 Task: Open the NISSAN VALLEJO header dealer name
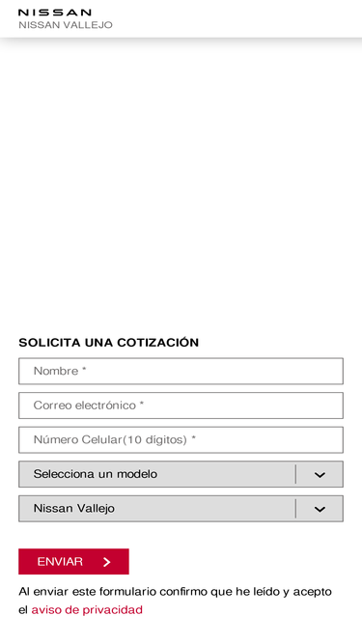pyautogui.click(x=66, y=25)
